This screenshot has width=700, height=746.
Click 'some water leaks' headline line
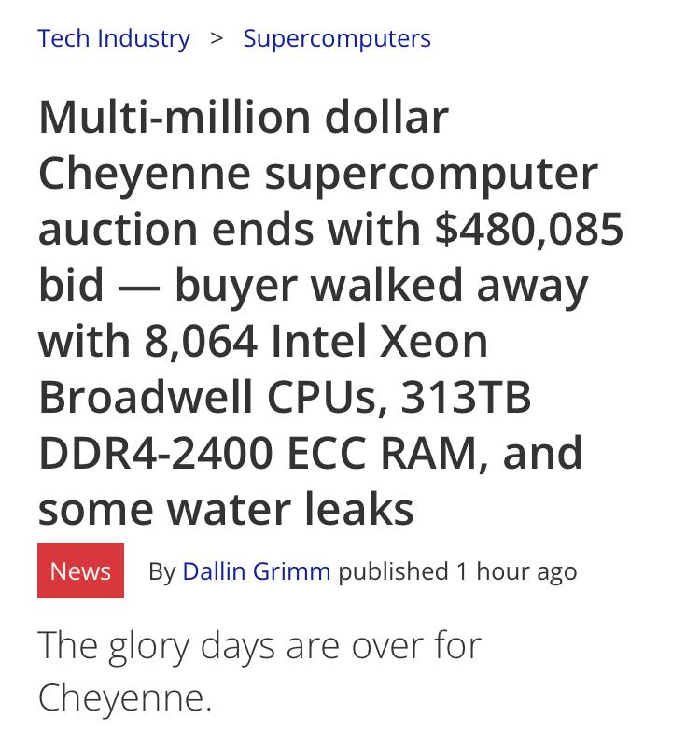pyautogui.click(x=226, y=509)
